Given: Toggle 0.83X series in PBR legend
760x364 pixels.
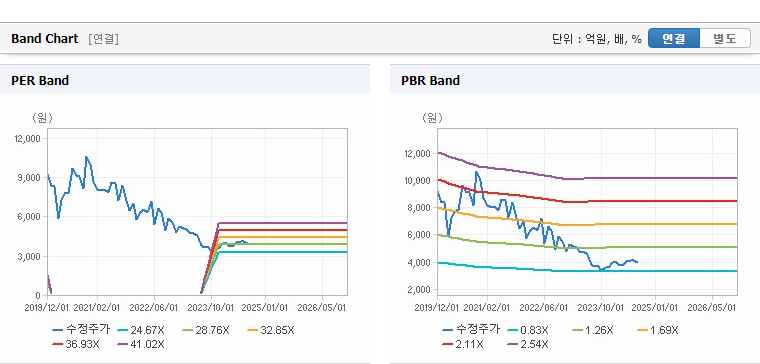Looking at the screenshot, I should click(528, 330).
